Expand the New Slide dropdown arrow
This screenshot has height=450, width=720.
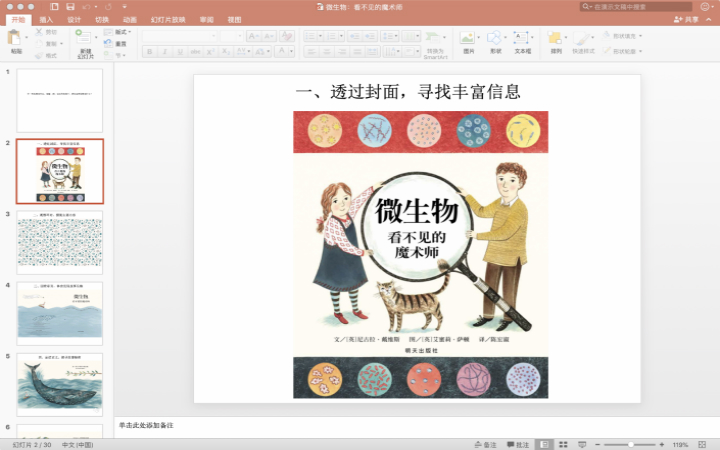(96, 37)
